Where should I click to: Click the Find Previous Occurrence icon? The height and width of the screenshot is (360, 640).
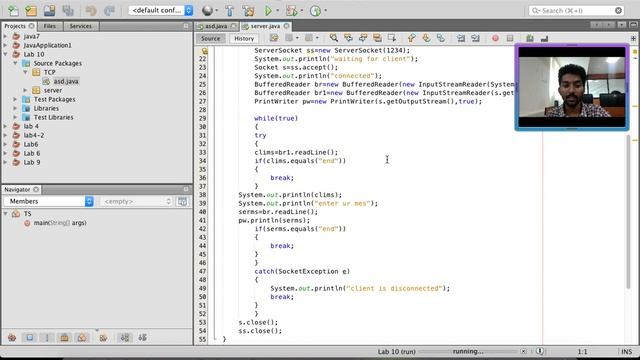[348, 38]
